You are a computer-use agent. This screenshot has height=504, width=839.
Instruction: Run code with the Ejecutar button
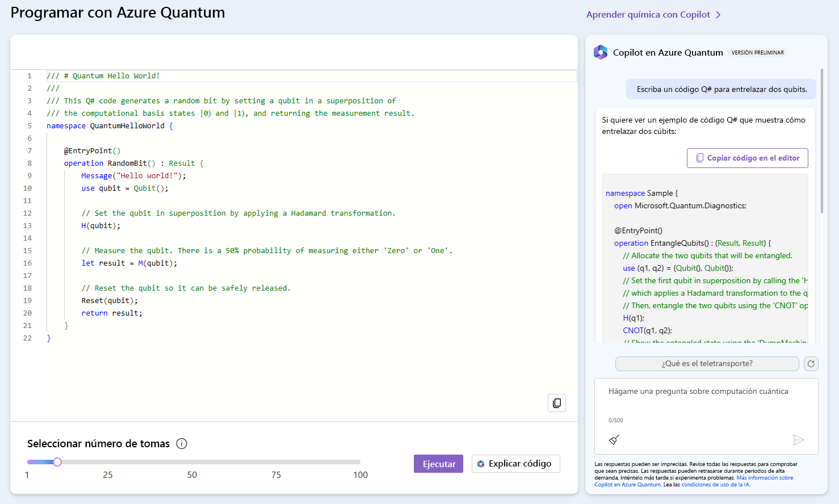pyautogui.click(x=439, y=464)
